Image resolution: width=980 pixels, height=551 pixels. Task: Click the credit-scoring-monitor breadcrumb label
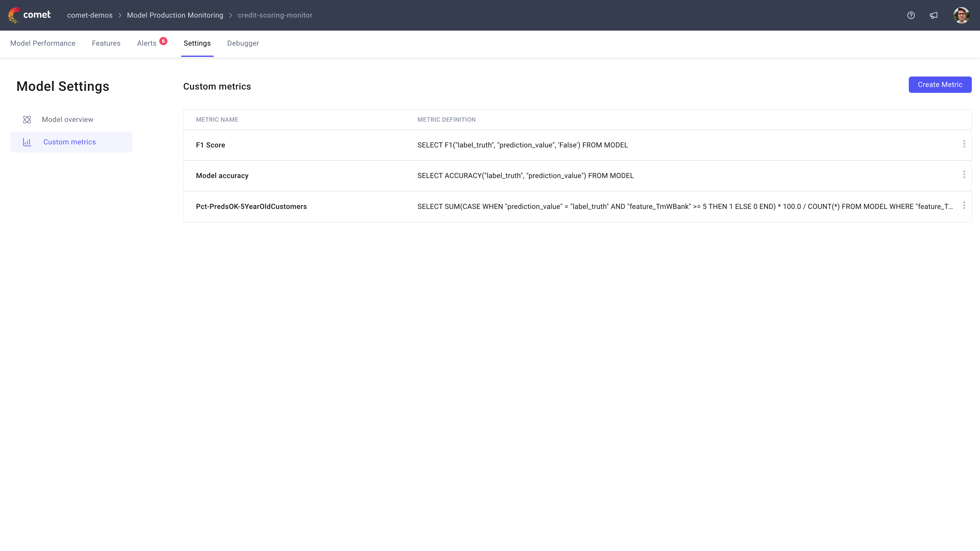click(275, 15)
